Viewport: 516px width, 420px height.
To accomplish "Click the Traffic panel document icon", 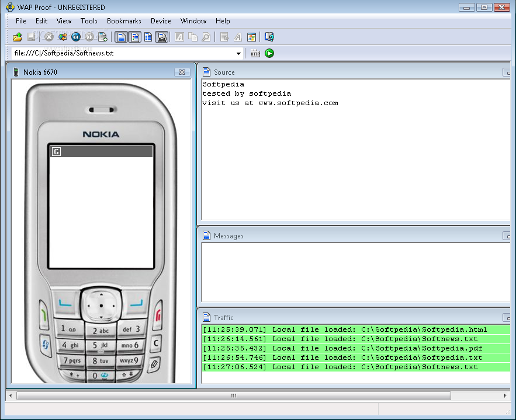I will (x=207, y=317).
